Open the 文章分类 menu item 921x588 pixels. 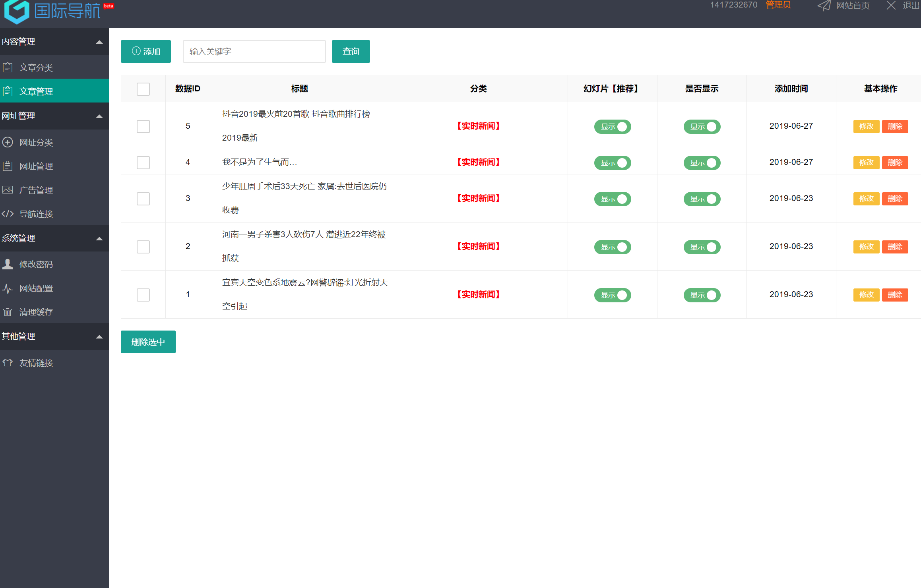pos(36,68)
